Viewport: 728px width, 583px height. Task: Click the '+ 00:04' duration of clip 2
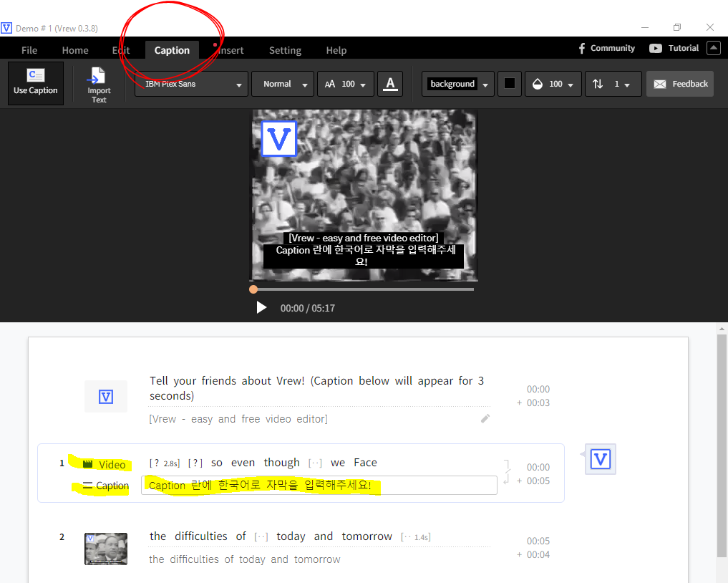[533, 554]
